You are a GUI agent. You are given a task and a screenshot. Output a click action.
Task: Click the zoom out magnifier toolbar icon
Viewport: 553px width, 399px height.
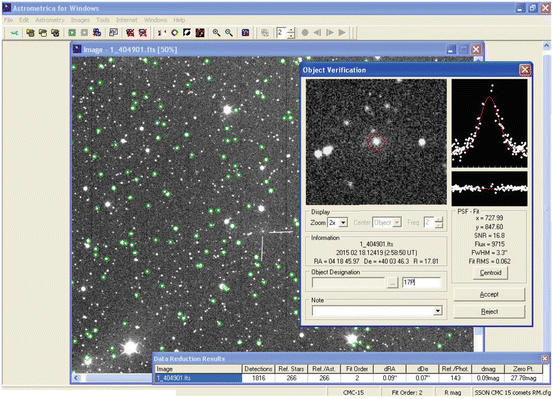229,33
